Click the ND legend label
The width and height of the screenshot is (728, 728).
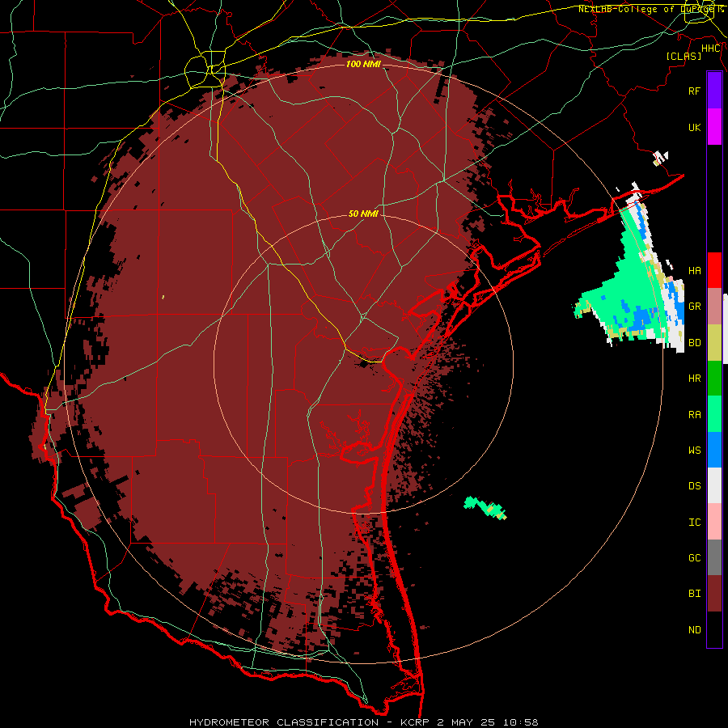pos(695,630)
